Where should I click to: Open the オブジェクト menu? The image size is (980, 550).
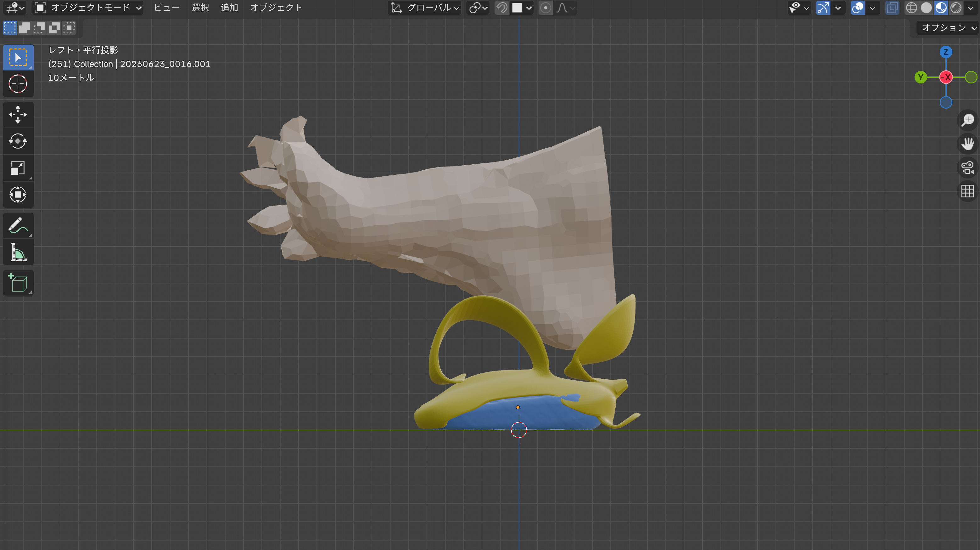pyautogui.click(x=276, y=8)
